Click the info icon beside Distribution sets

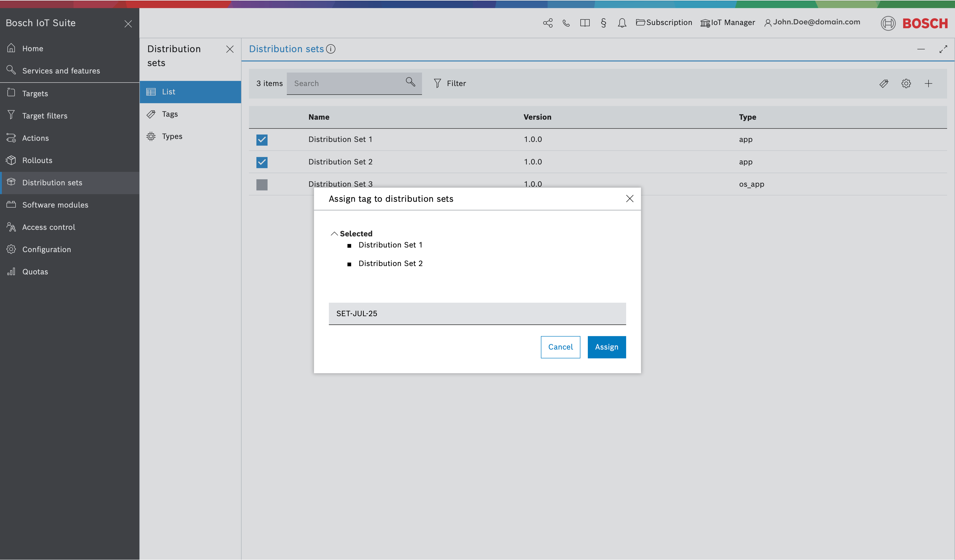[331, 49]
